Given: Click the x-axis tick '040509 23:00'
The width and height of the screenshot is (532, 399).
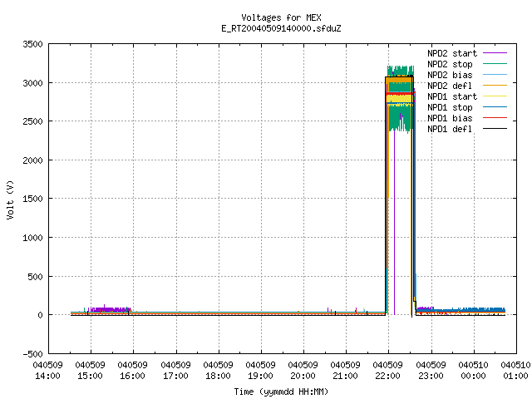Looking at the screenshot, I should [431, 371].
